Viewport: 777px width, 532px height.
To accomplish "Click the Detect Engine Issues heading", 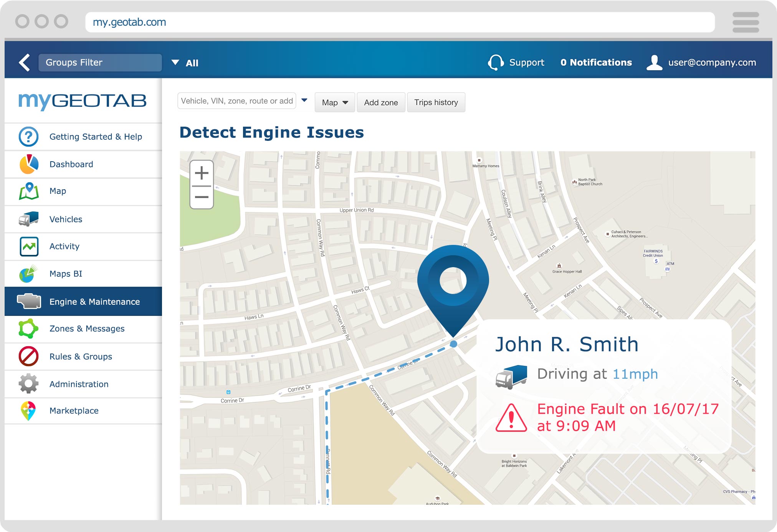I will [272, 132].
